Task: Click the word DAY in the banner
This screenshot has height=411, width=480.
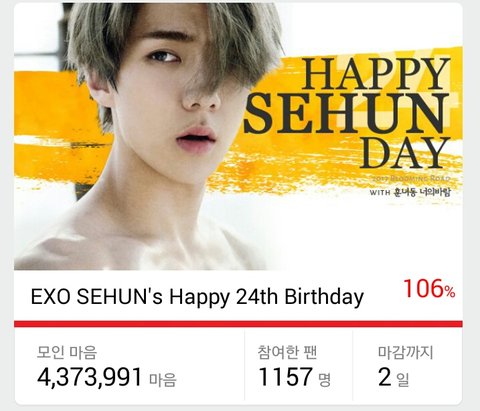Action: (x=405, y=153)
